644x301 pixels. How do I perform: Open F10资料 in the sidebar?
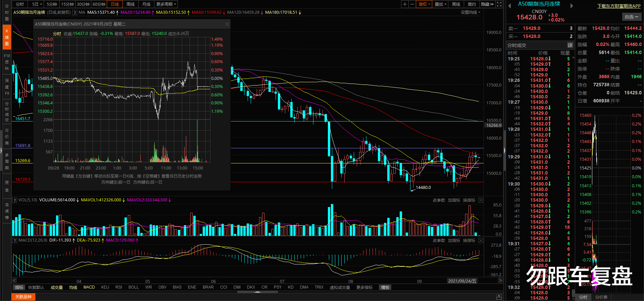click(x=7, y=62)
